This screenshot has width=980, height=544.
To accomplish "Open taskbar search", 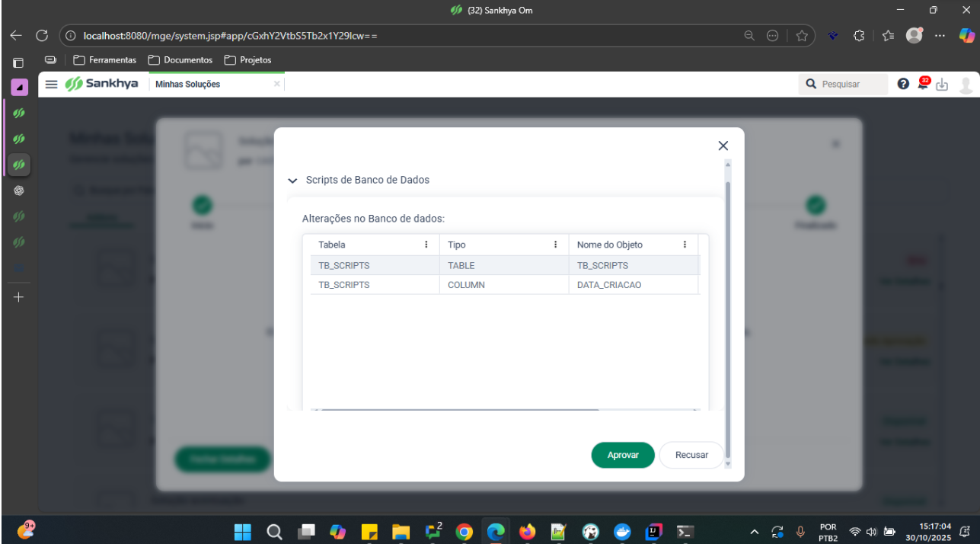I will [x=275, y=532].
